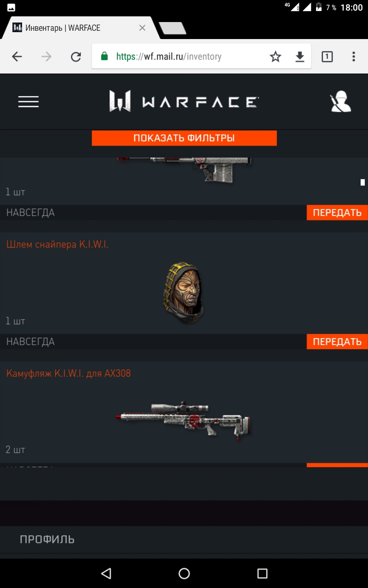Screen dimensions: 368x588
Task: Expand the ПРОФИЛЬ footer section
Action: pos(184,539)
